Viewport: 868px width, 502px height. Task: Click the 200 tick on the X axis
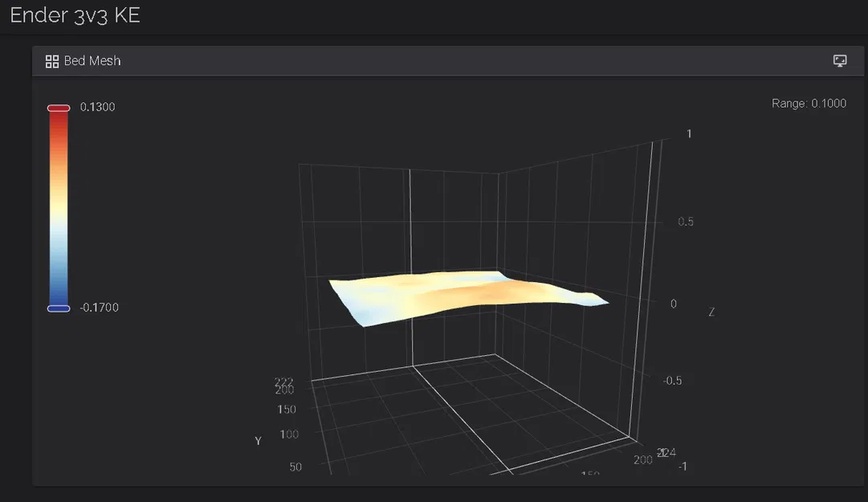642,459
